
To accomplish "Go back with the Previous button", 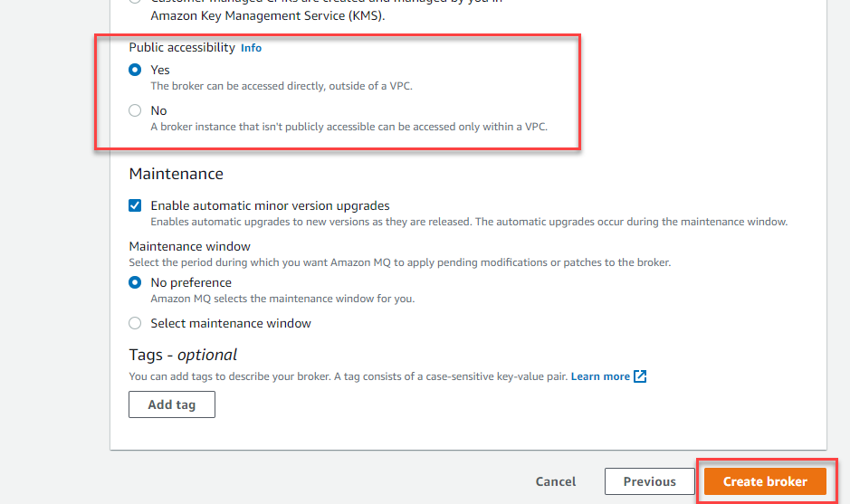I will click(649, 481).
